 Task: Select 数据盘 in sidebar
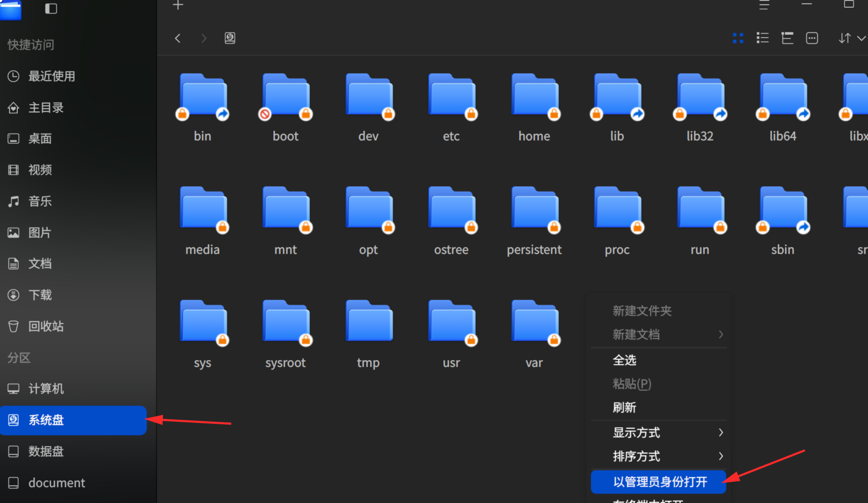(74, 451)
